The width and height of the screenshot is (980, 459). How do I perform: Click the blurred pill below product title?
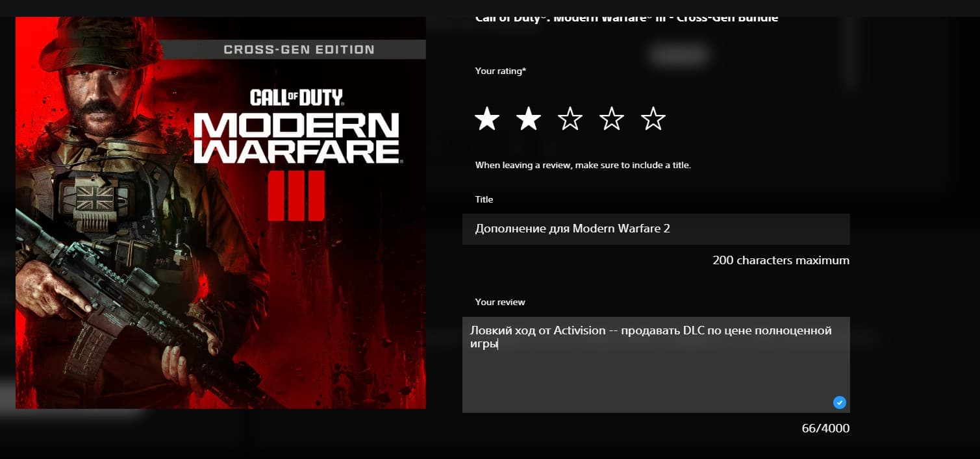click(x=679, y=55)
